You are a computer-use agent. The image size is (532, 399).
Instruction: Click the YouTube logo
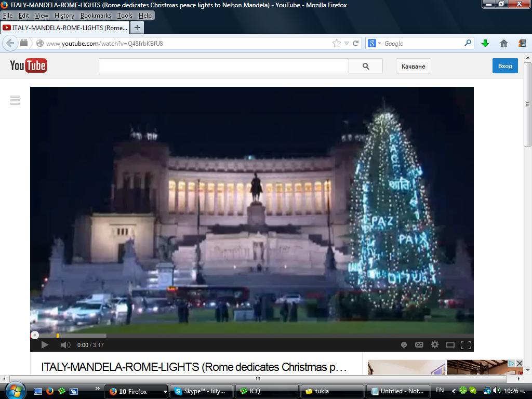tap(29, 65)
